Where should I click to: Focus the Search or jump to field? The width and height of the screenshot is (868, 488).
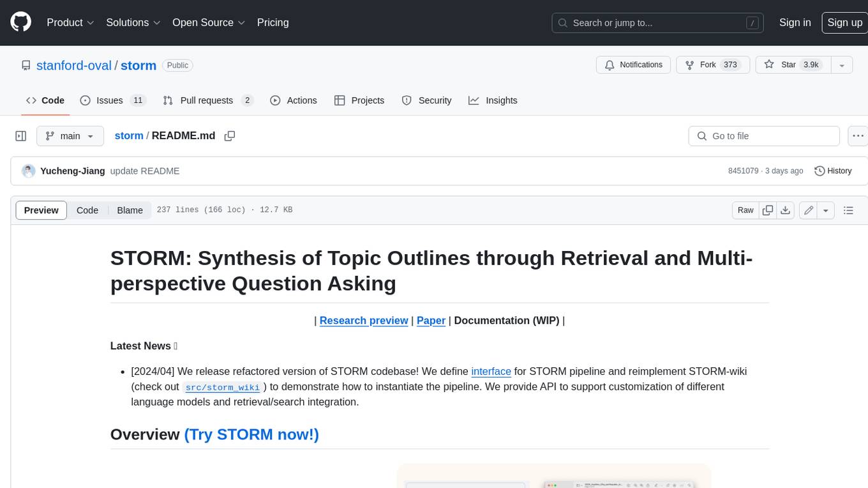pyautogui.click(x=658, y=23)
